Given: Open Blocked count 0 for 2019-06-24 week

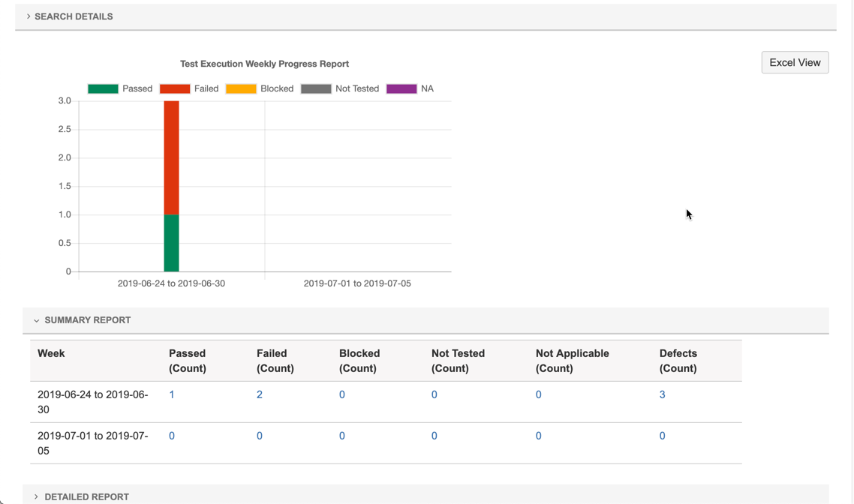Looking at the screenshot, I should point(342,394).
